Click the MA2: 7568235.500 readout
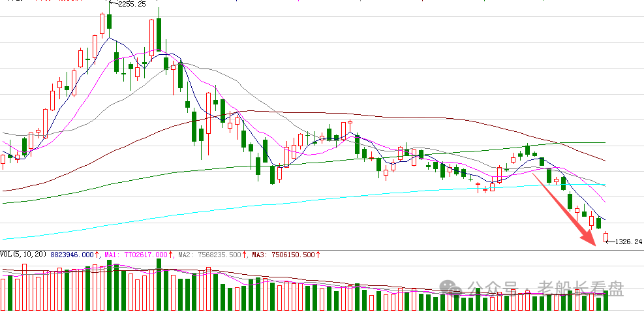Screen dimensions: 644x314 [x=209, y=255]
